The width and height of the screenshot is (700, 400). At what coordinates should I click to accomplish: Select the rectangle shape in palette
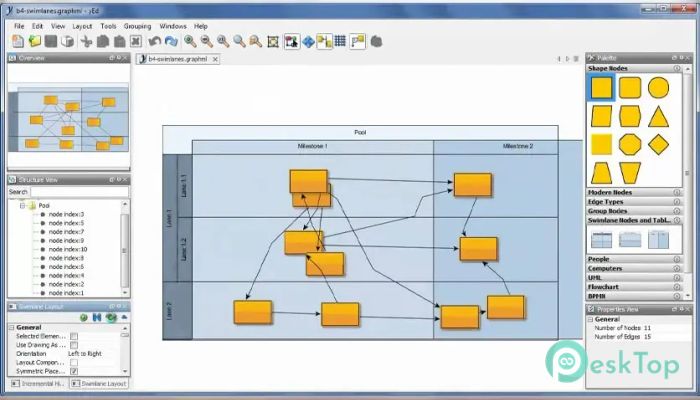pos(601,88)
